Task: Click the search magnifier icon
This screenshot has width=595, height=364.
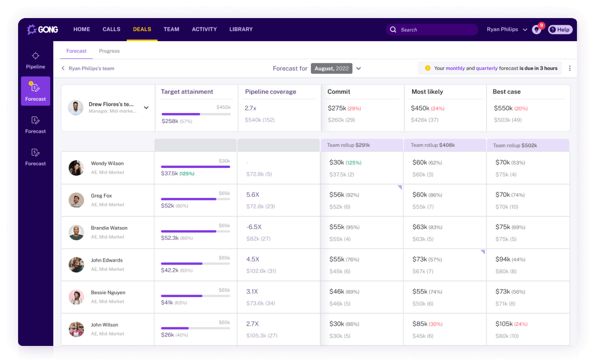Action: [393, 29]
